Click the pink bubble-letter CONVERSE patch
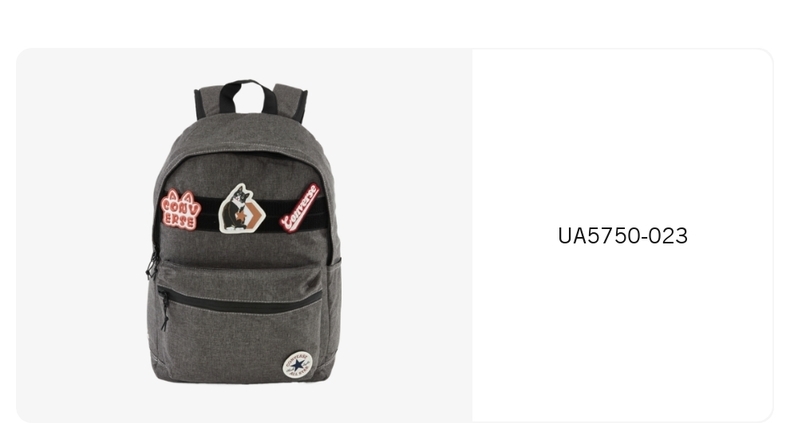Screen dimensions: 790x423 click(x=181, y=210)
